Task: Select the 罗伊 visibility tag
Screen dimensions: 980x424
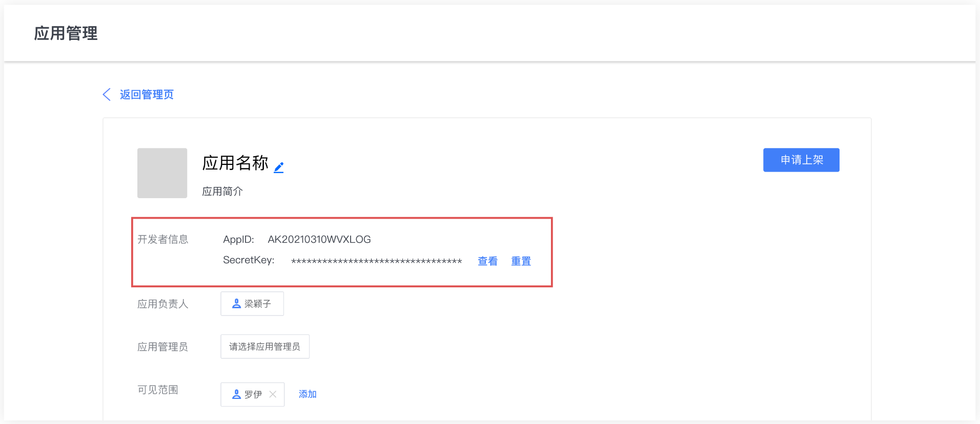Action: click(x=253, y=394)
